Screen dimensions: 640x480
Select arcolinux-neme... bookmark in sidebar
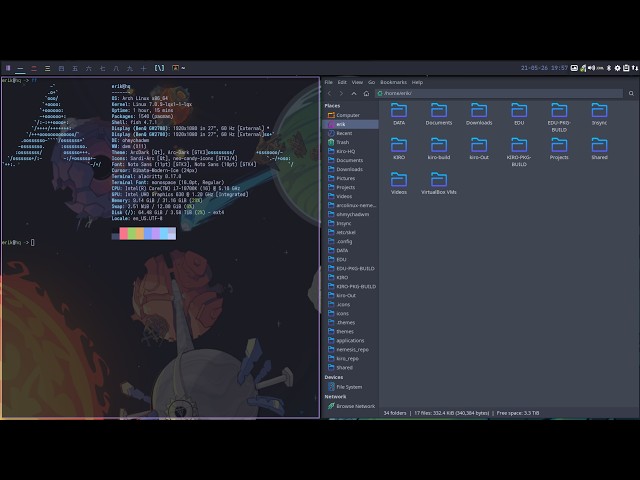point(351,205)
